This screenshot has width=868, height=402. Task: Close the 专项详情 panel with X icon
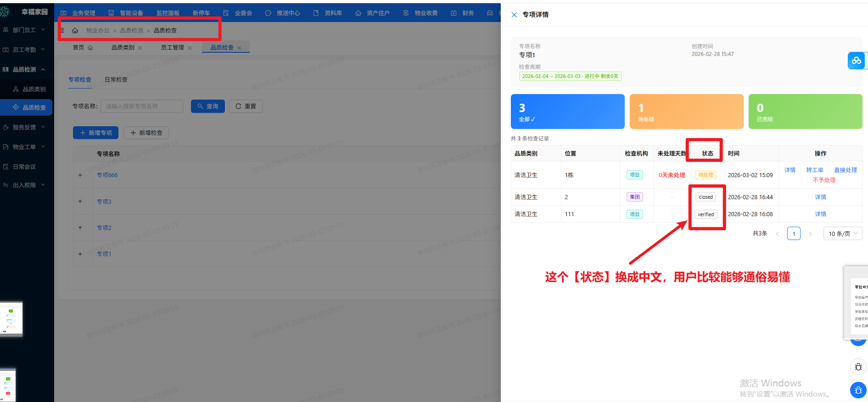point(514,15)
